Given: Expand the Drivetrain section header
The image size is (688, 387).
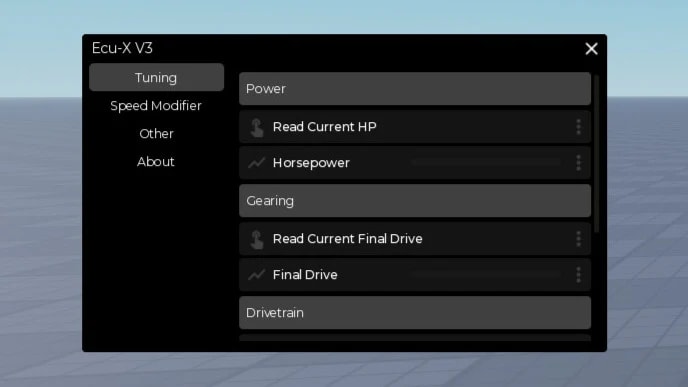Looking at the screenshot, I should (415, 312).
